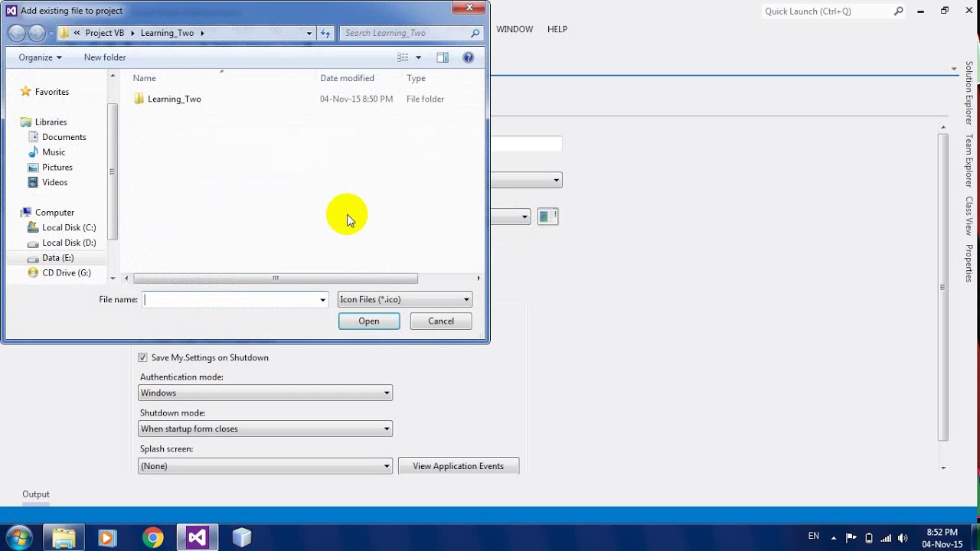Click the WINDOW menu item
The height and width of the screenshot is (551, 980).
(x=514, y=29)
